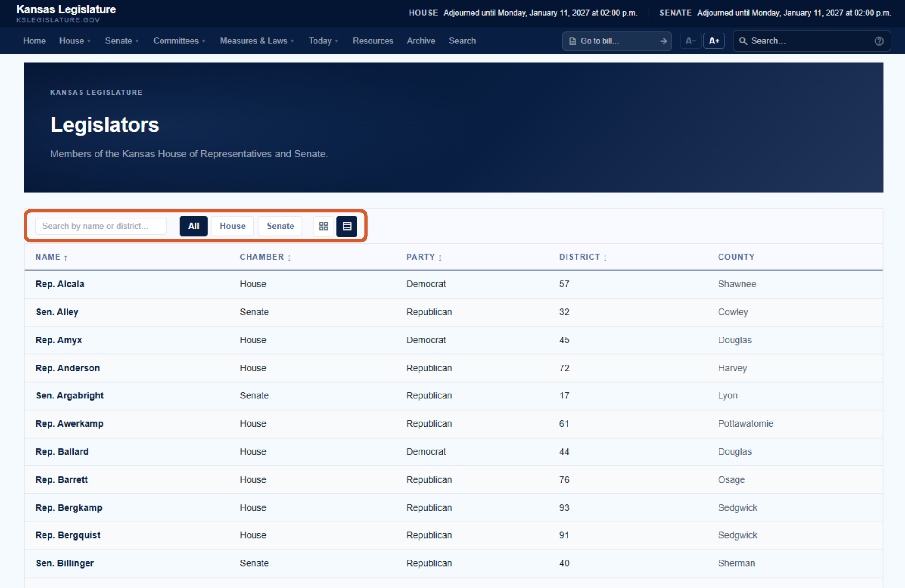This screenshot has height=588, width=905.
Task: Click the House adjournment status text
Action: [x=540, y=13]
